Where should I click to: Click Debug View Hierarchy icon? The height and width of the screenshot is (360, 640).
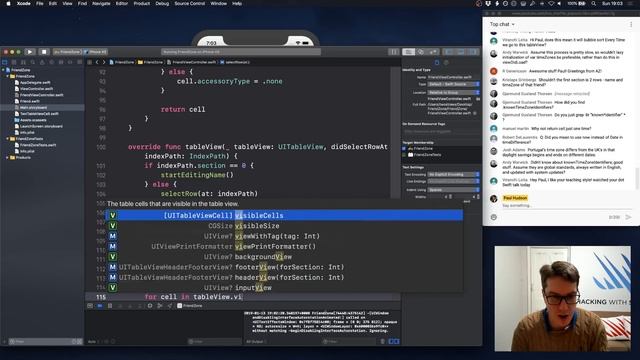click(150, 306)
